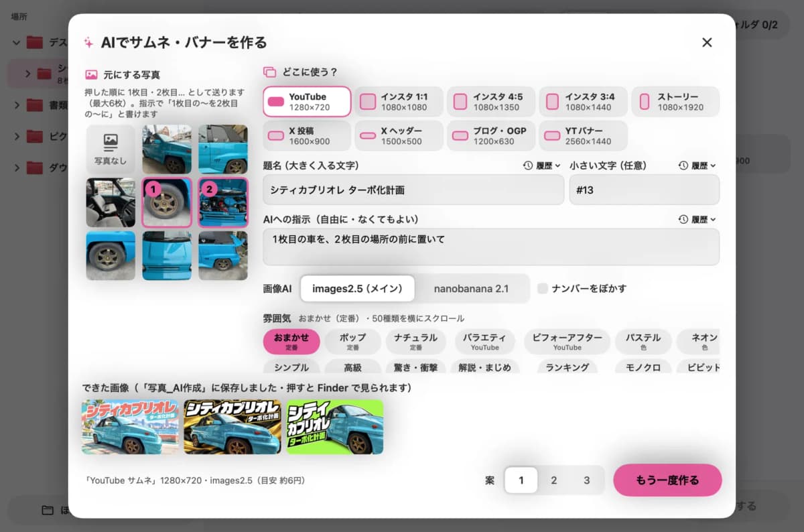
Task: Edit the small text field containing #13
Action: pos(644,190)
